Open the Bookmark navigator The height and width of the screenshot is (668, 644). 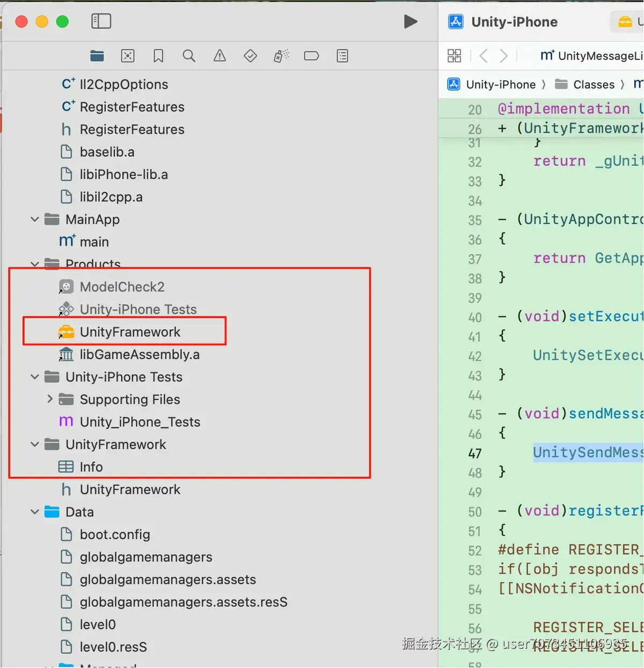[x=158, y=56]
